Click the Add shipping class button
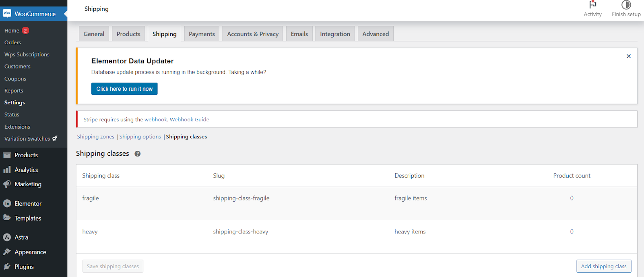The image size is (644, 277). (604, 266)
